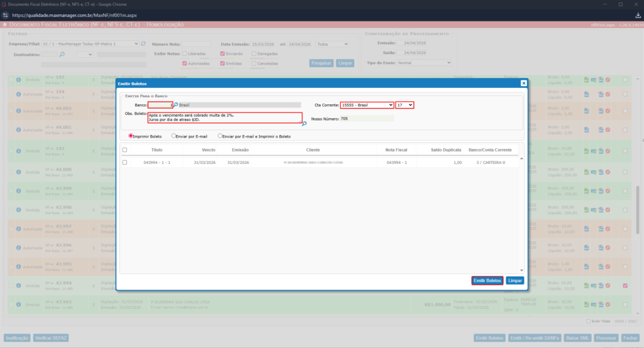Image resolution: width=644 pixels, height=348 pixels.
Task: Open the Tipo do Envio dropdown
Action: [424, 63]
